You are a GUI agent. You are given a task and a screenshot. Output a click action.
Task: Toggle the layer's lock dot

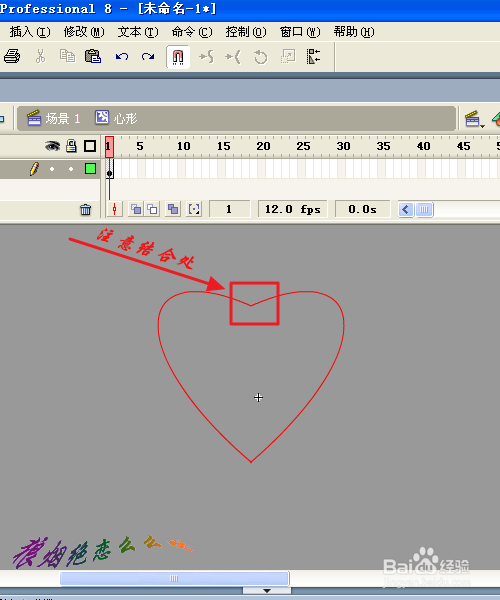(71, 169)
